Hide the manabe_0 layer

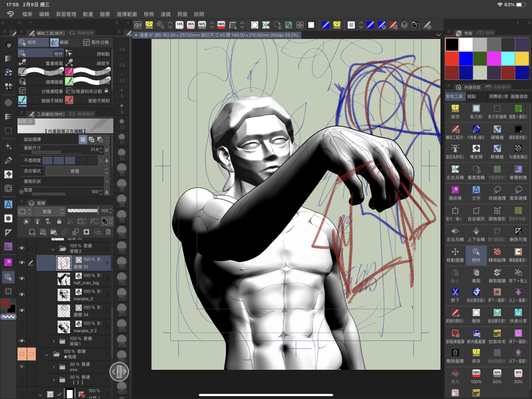(x=22, y=294)
